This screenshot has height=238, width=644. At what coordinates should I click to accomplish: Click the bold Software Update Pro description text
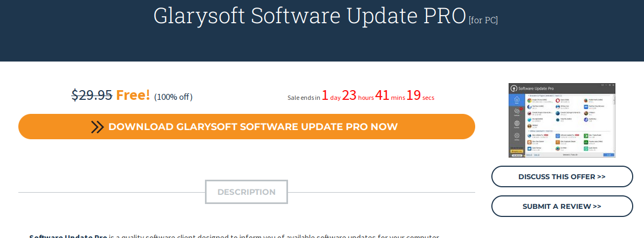(68, 235)
